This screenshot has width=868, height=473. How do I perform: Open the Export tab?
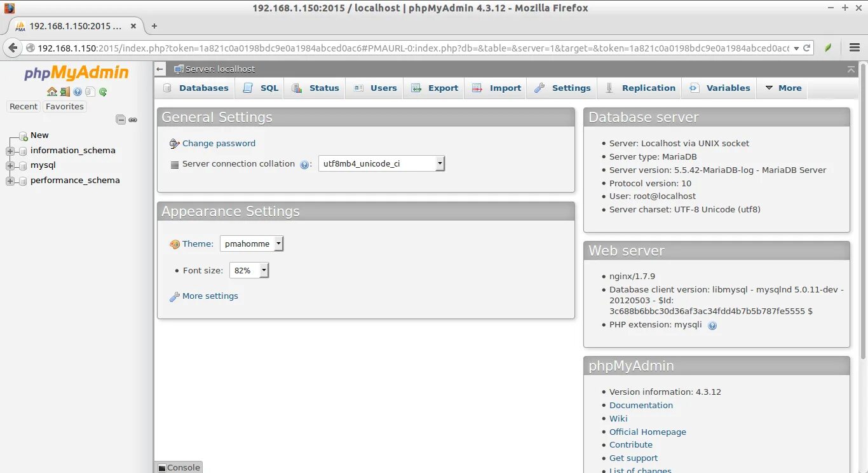(x=435, y=88)
